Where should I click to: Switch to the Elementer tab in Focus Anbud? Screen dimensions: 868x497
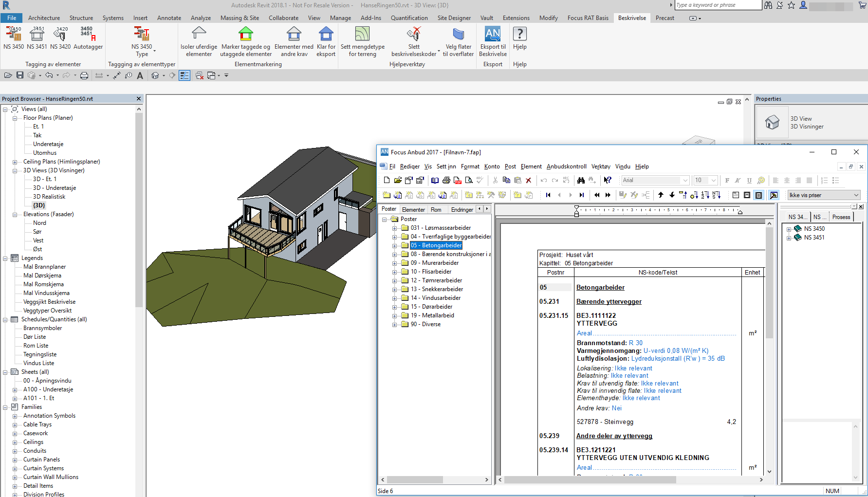tap(413, 210)
